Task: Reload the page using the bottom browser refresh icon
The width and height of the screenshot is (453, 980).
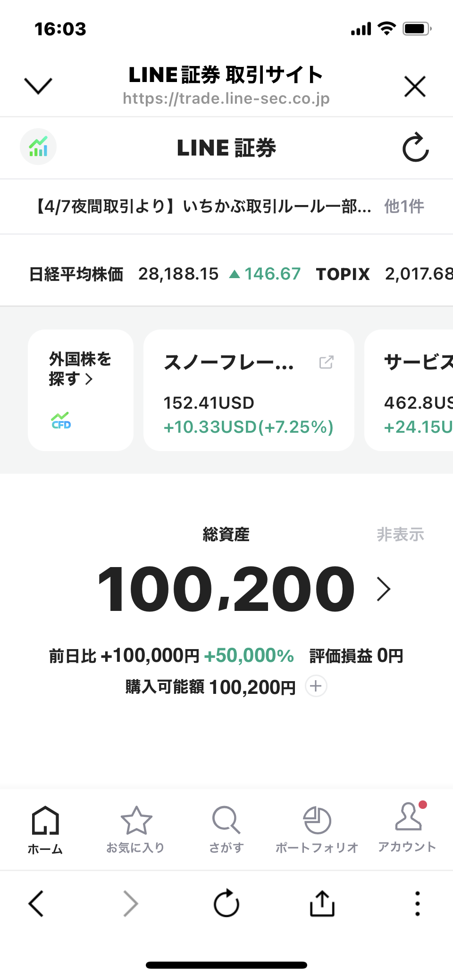Action: click(226, 904)
